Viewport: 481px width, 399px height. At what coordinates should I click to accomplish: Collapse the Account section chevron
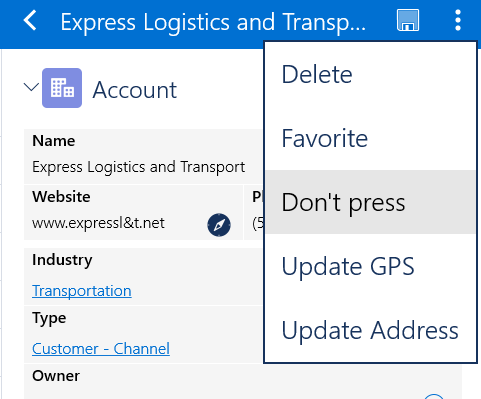(x=31, y=87)
